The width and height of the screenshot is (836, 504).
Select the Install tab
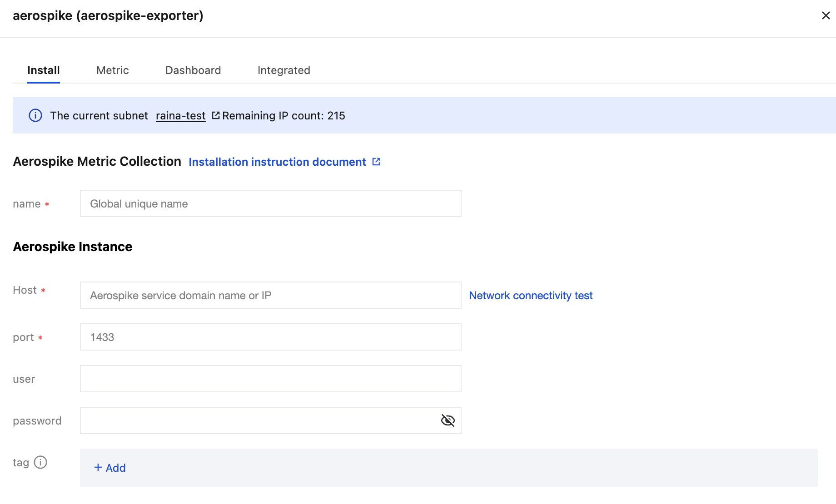click(44, 70)
